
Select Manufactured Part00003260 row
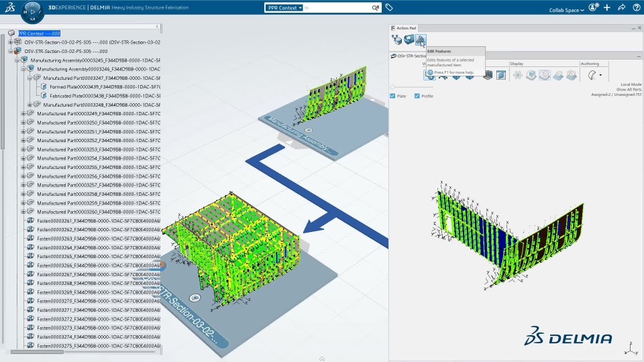[x=99, y=212]
